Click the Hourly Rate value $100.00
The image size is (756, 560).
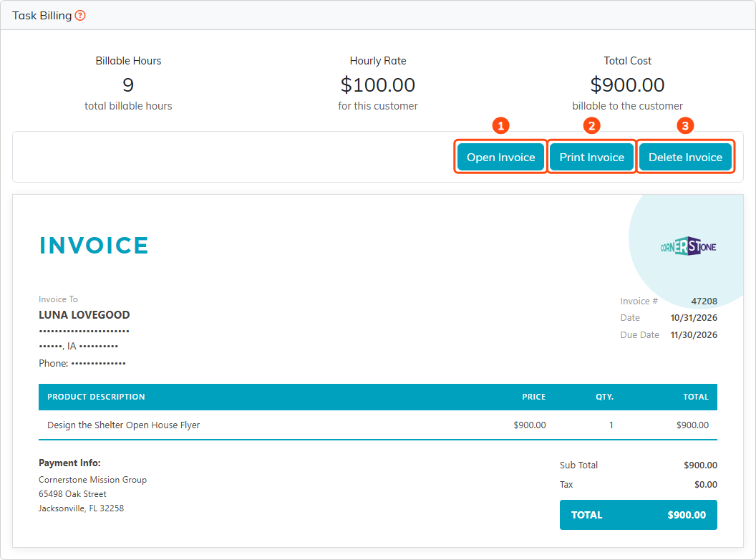[377, 85]
